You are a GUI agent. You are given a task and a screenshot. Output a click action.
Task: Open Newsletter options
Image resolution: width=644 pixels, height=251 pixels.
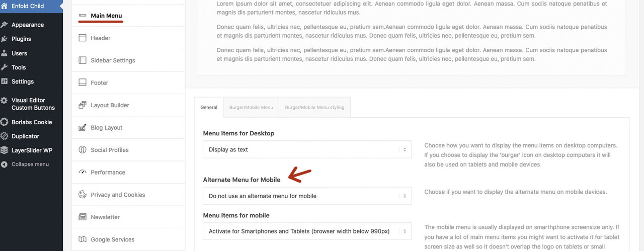pos(128,217)
